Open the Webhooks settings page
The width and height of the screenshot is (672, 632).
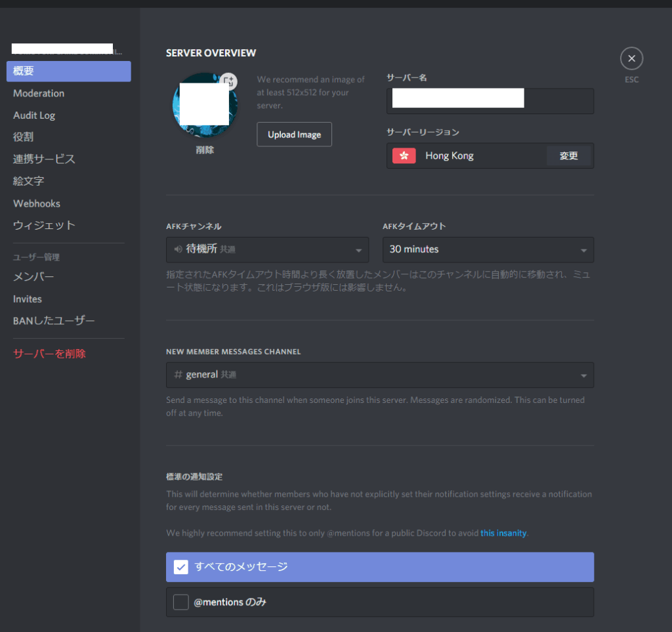(x=37, y=203)
